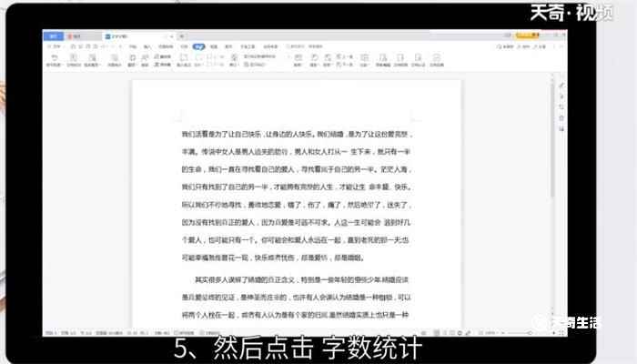Switch to the 视图 View ribbon tab
This screenshot has height=364, width=637.
pos(214,46)
